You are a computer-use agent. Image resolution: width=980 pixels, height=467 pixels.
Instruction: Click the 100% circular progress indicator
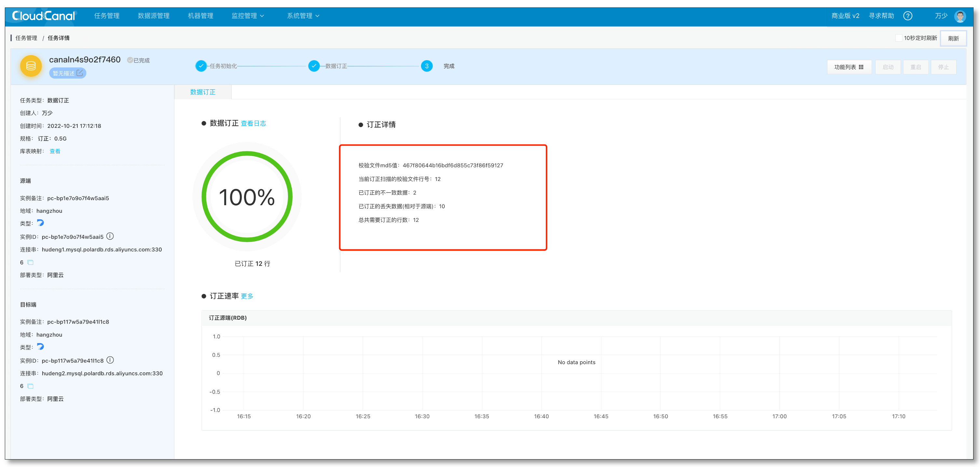247,197
